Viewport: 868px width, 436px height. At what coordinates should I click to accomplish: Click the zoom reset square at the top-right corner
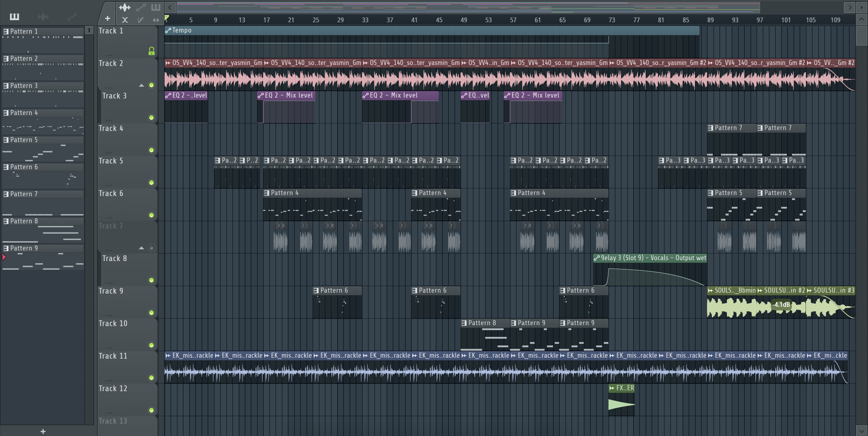(861, 7)
